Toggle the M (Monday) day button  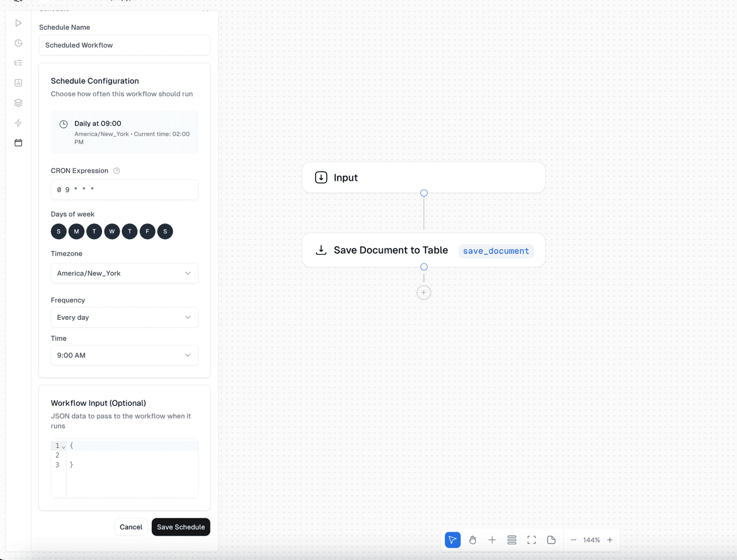[x=76, y=231]
